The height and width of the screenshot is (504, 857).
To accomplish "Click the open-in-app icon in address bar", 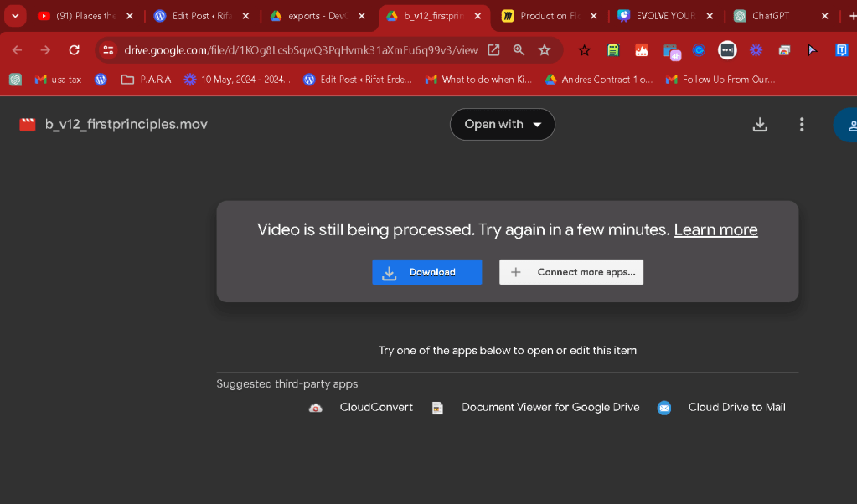I will tap(493, 50).
